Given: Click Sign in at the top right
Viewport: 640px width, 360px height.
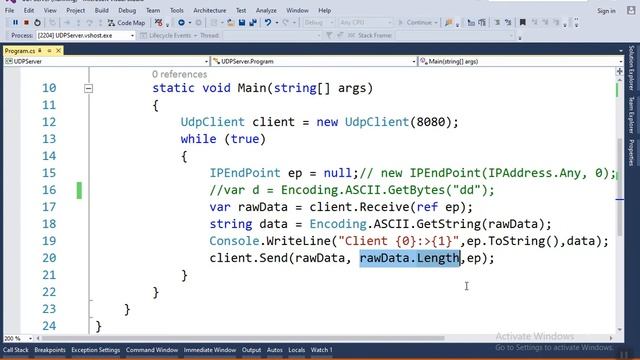Looking at the screenshot, I should pos(606,11).
